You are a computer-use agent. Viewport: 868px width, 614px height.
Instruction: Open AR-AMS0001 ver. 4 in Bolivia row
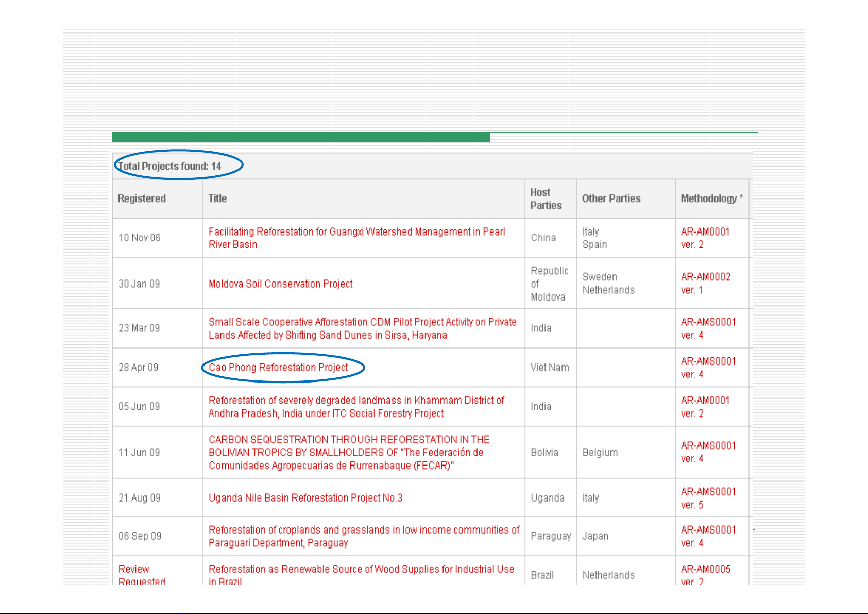708,452
